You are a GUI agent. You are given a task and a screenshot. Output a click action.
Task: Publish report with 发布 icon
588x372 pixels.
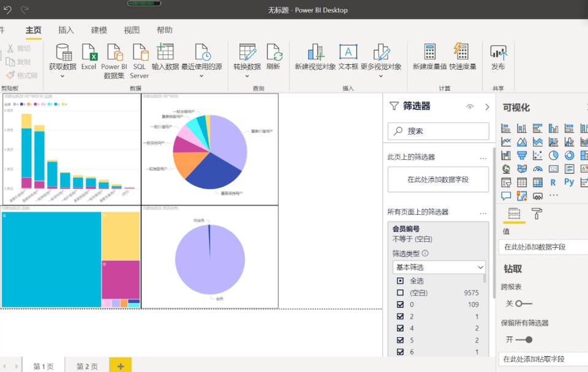[499, 53]
